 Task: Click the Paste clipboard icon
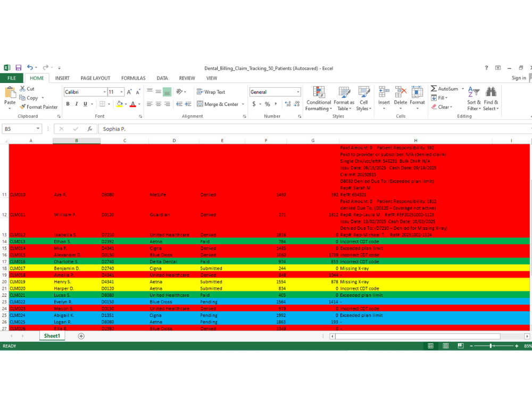pyautogui.click(x=10, y=92)
